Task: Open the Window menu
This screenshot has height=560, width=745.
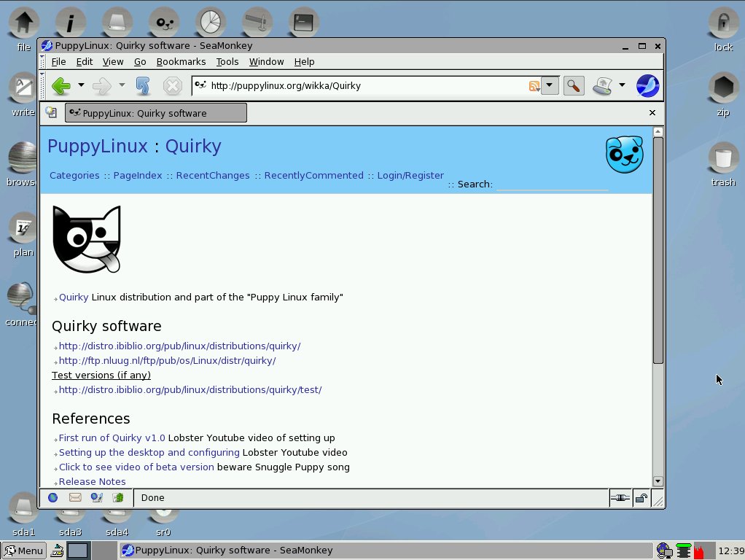Action: coord(267,62)
